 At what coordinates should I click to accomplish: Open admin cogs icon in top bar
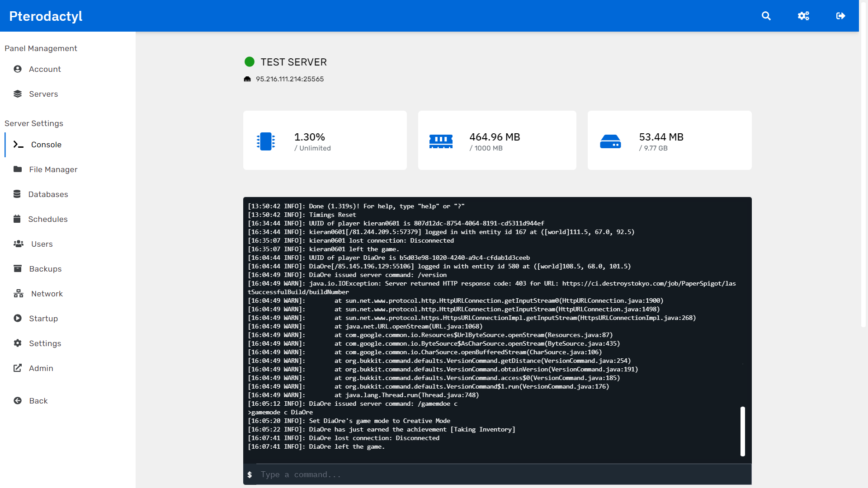coord(803,16)
